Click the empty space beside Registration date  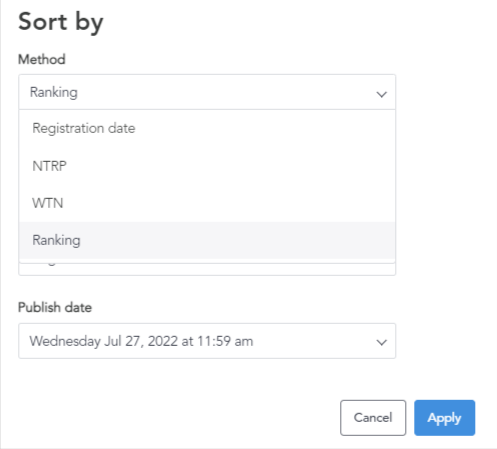(265, 128)
